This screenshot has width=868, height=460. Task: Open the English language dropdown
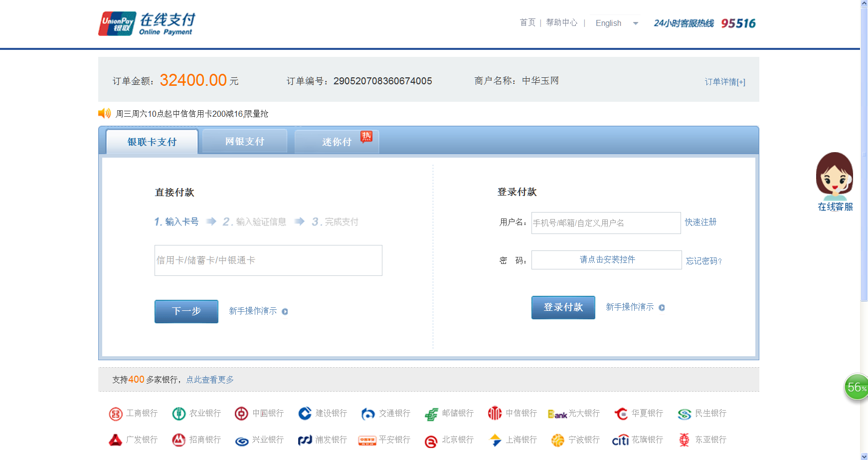tap(617, 23)
